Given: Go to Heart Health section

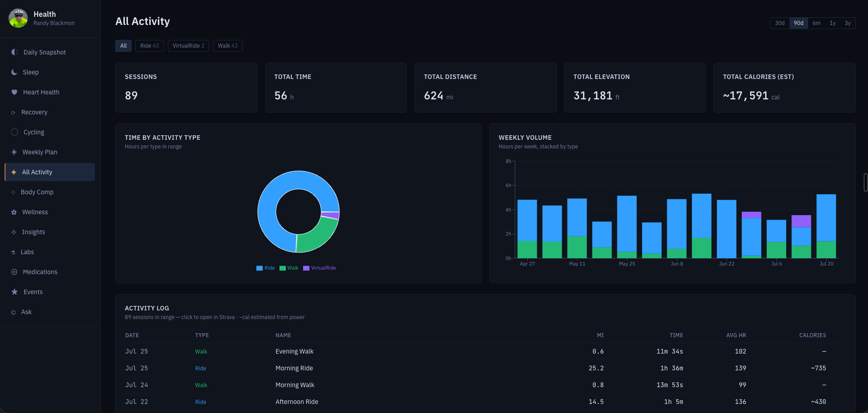Looking at the screenshot, I should (50, 92).
